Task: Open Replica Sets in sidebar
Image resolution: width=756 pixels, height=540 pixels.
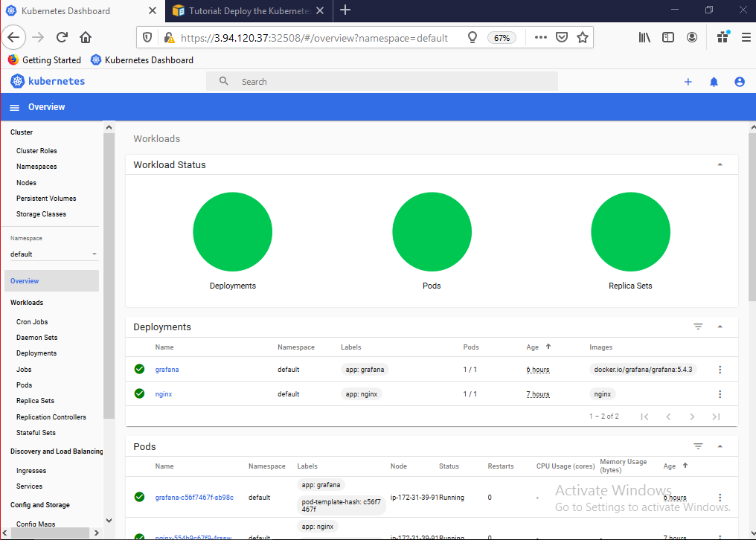Action: click(x=35, y=401)
